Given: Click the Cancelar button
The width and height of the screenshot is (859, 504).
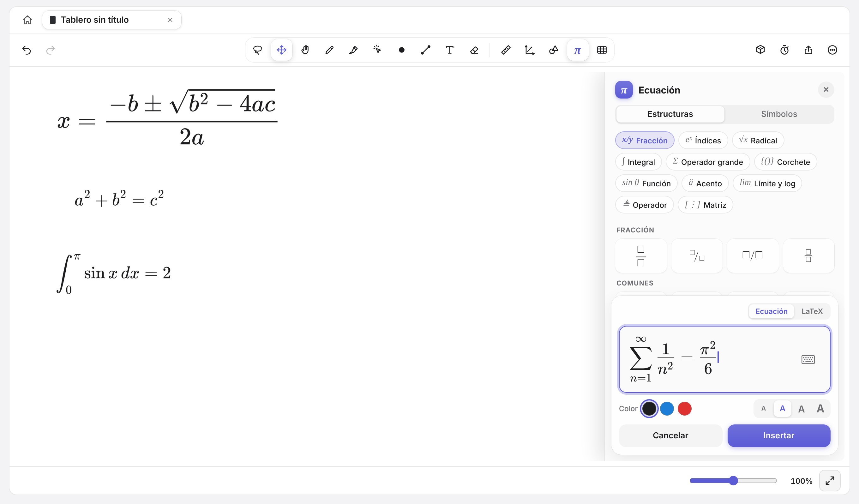Looking at the screenshot, I should pos(670,435).
